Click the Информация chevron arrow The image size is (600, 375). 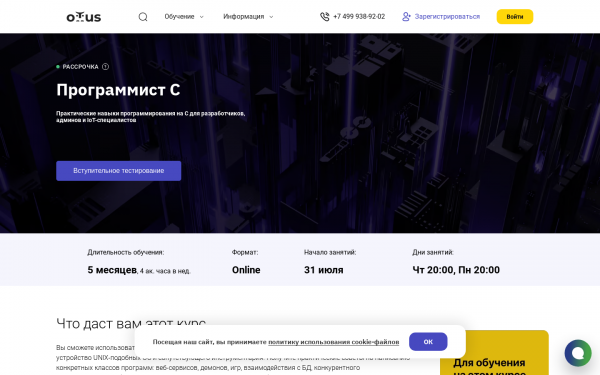click(x=271, y=17)
